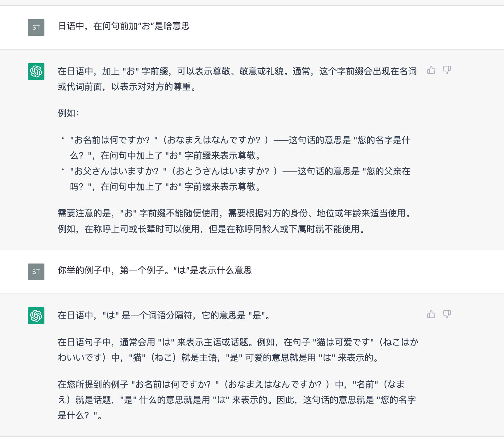Click the final paragraph starting with 在您所提到的例子
The width and height of the screenshot is (504, 440).
tap(236, 400)
